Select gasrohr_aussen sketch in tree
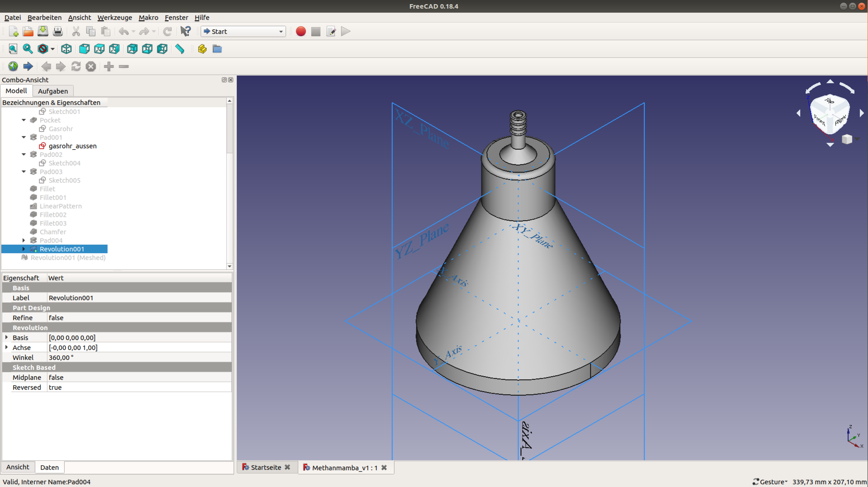This screenshot has height=487, width=868. tap(72, 146)
